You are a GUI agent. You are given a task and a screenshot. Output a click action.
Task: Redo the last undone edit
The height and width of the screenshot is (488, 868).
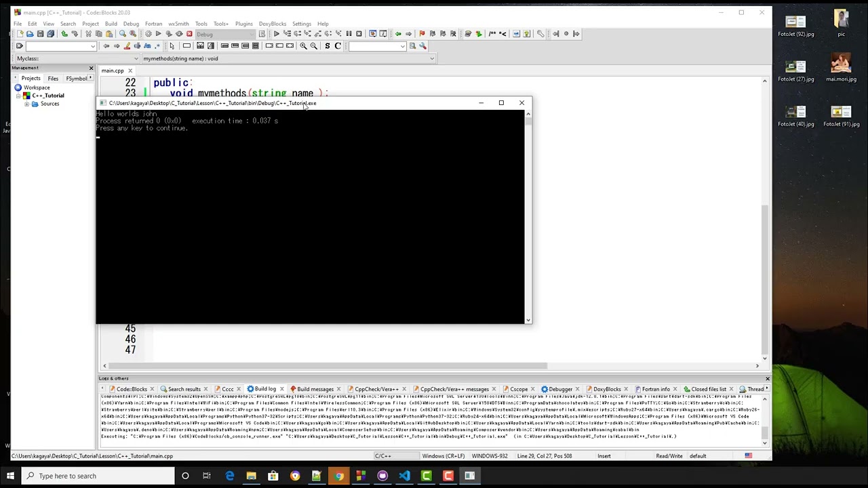75,34
